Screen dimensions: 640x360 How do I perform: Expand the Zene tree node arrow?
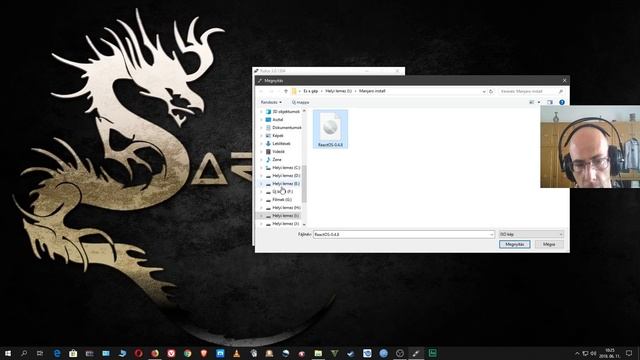point(262,160)
